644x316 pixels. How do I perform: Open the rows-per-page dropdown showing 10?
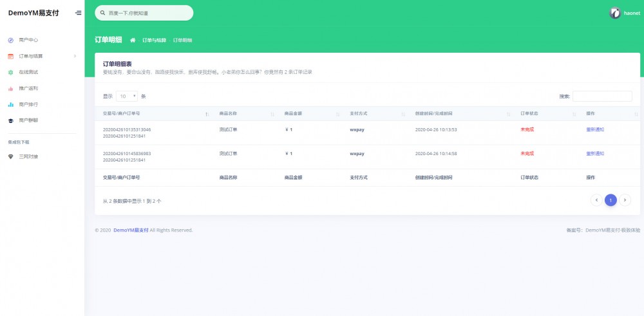coord(126,96)
